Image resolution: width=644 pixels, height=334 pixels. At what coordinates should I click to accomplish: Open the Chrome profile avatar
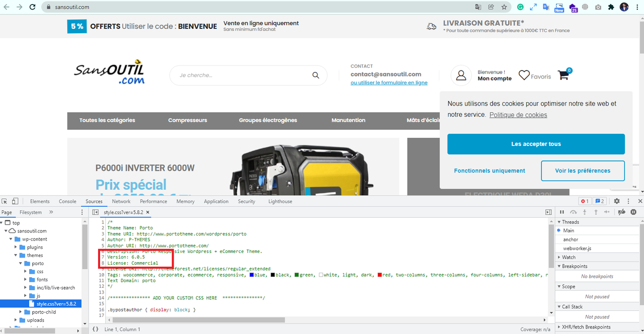click(624, 7)
